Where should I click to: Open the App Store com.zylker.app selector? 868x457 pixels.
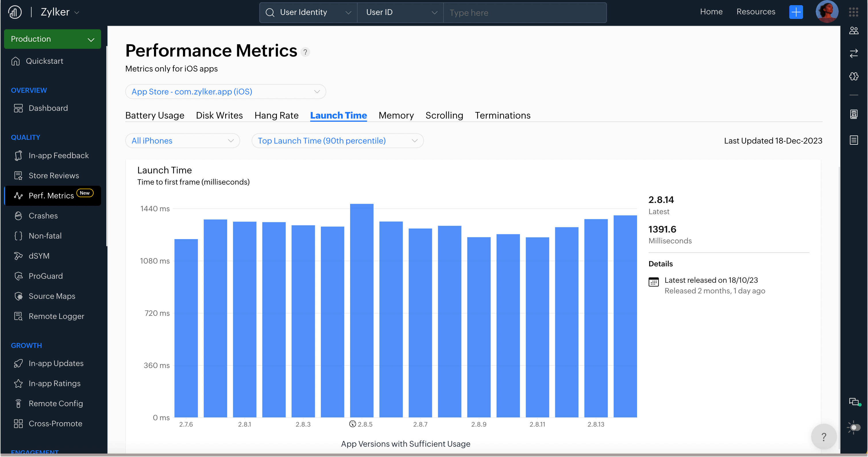point(225,92)
